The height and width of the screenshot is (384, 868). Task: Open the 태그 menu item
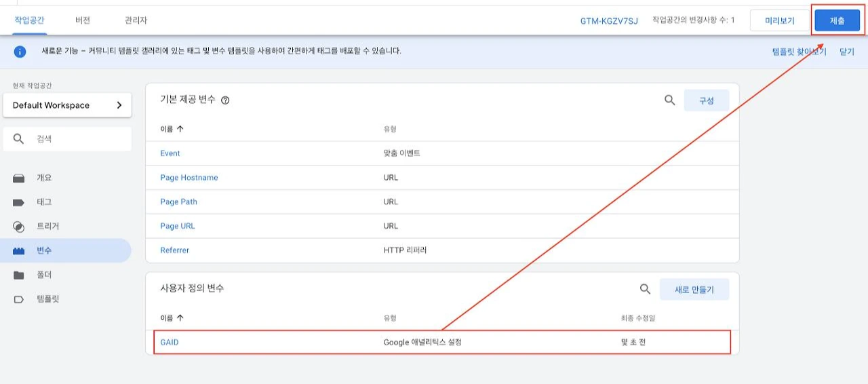click(44, 202)
